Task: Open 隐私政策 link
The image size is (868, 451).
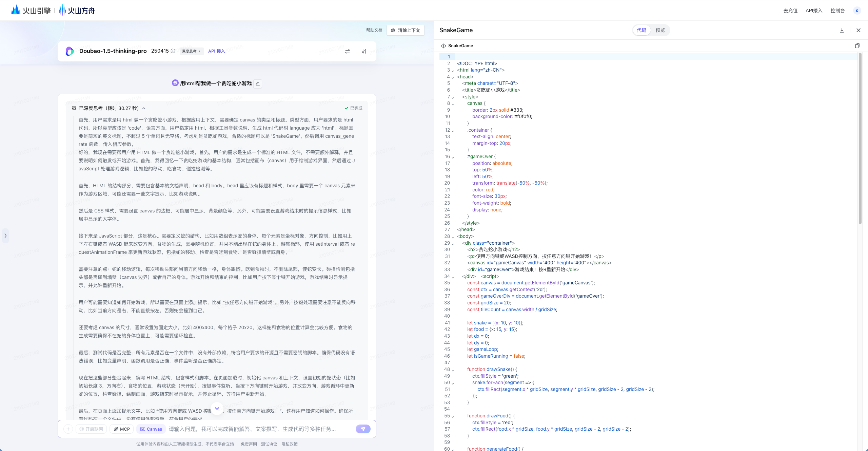Action: [290, 444]
